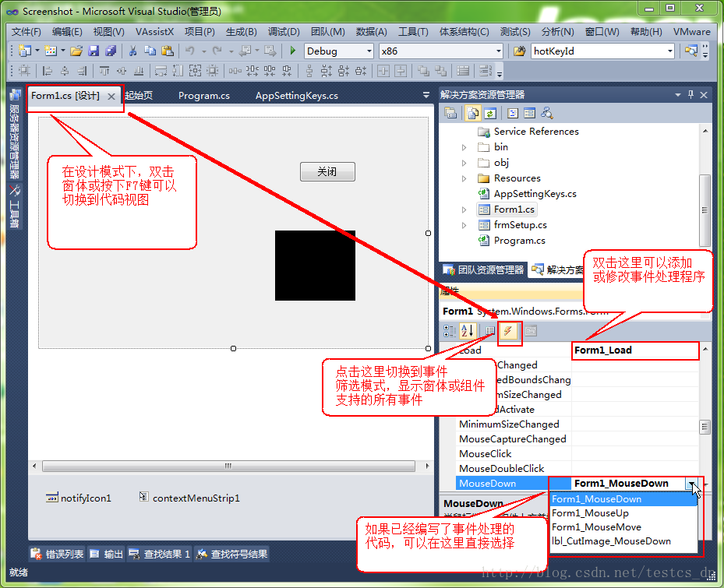Click the 关闭 button on the form
This screenshot has height=588, width=724.
click(x=327, y=171)
